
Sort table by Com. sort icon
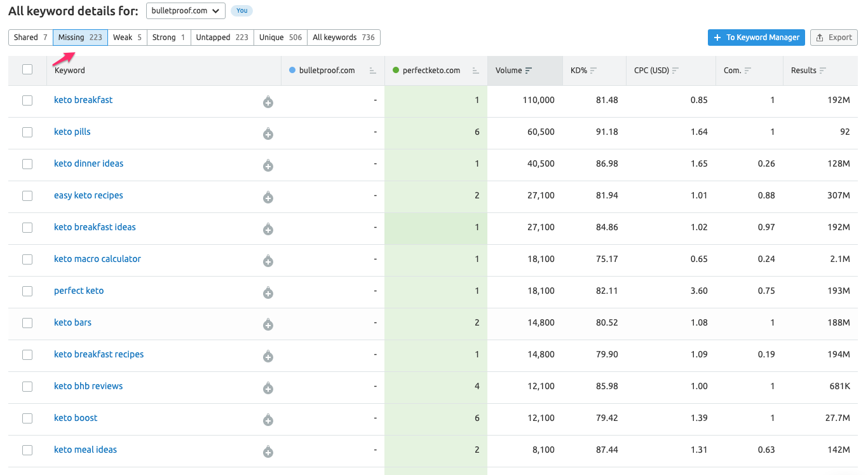coord(748,71)
